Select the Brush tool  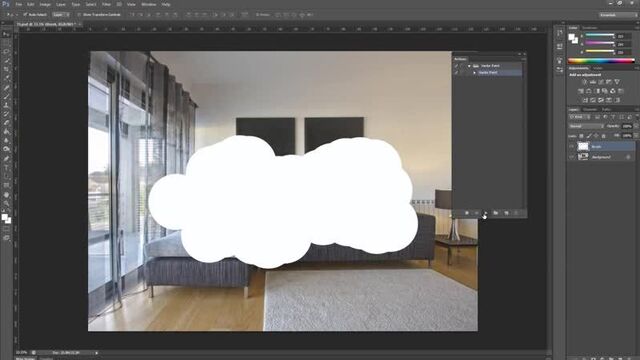tap(6, 97)
